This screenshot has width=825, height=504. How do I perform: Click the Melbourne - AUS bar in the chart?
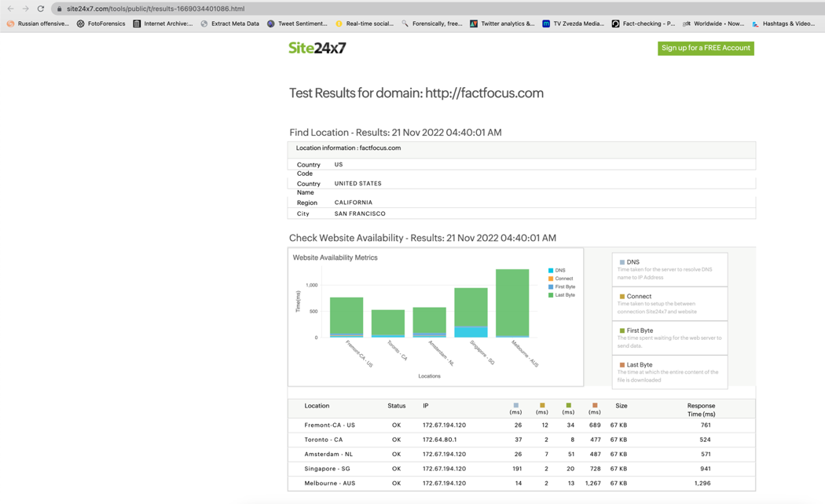tap(512, 303)
